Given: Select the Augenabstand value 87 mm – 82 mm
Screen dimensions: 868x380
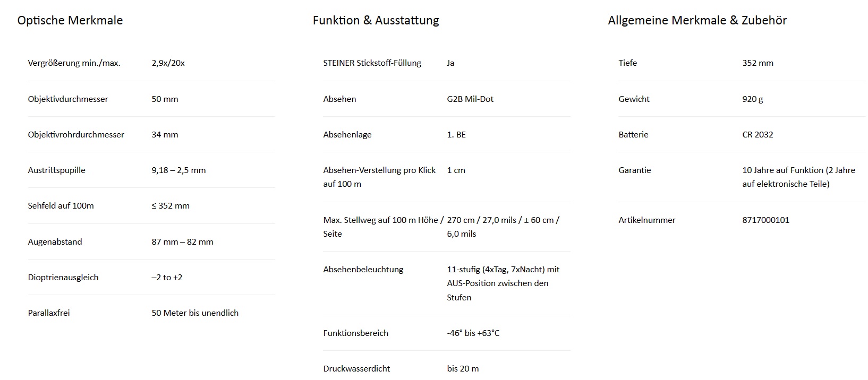Looking at the screenshot, I should click(182, 242).
